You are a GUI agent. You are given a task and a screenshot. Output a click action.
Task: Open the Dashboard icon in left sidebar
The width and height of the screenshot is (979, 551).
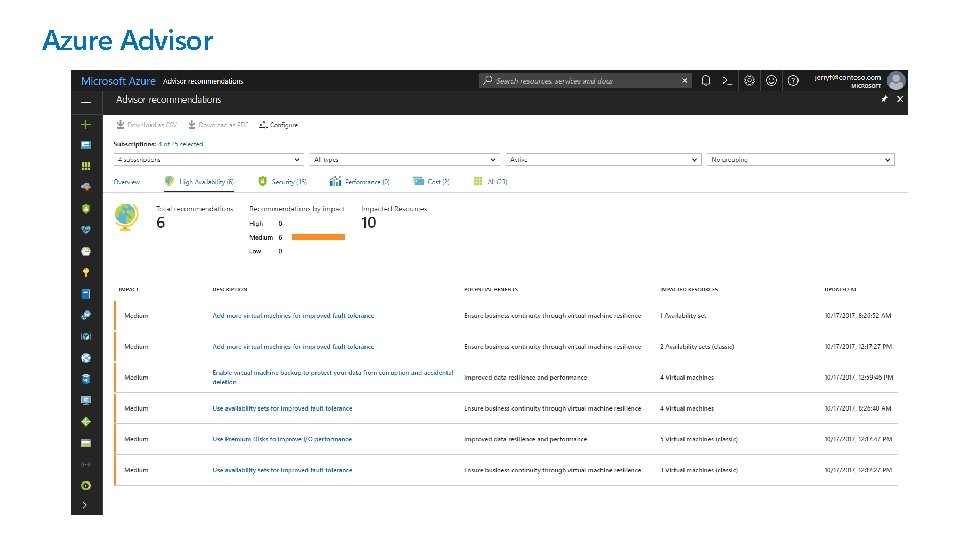(86, 145)
